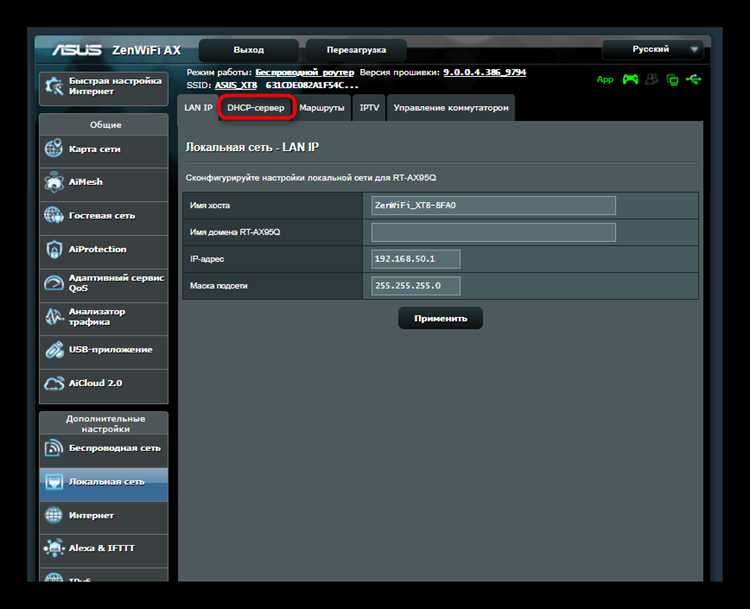Click the Alexa & IFTTT icon
Viewport: 750px width, 609px height.
click(54, 548)
